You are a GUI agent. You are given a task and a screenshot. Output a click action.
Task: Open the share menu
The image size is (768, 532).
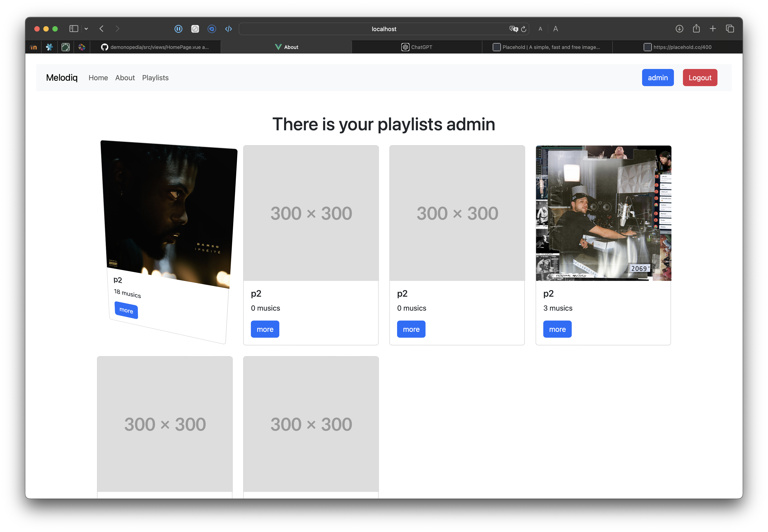pyautogui.click(x=696, y=29)
